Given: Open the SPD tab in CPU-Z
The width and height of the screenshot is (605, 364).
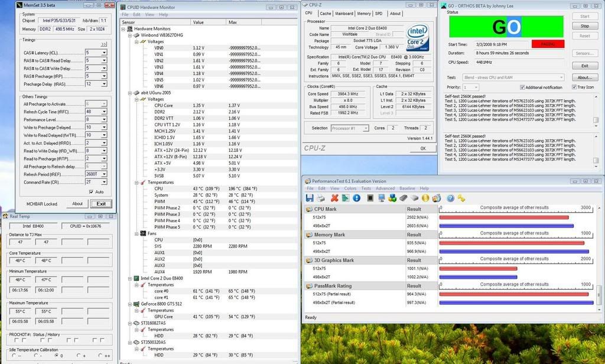Looking at the screenshot, I should tap(379, 14).
